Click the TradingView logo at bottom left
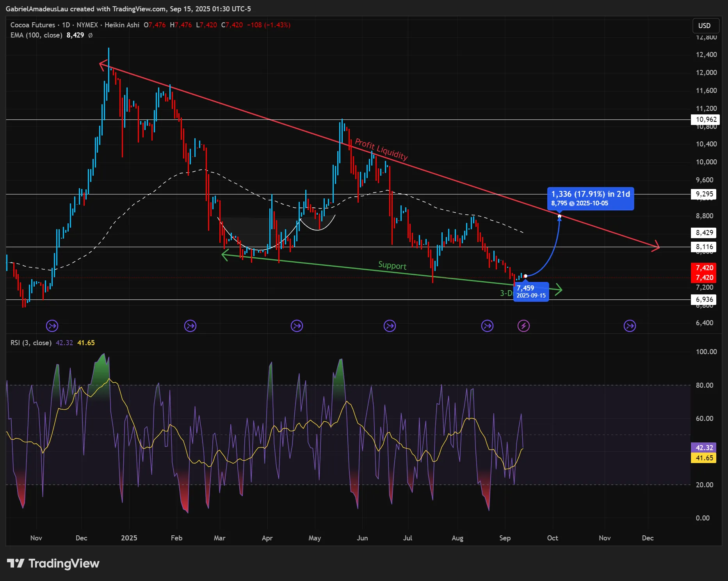Viewport: 728px width, 581px height. [x=53, y=563]
